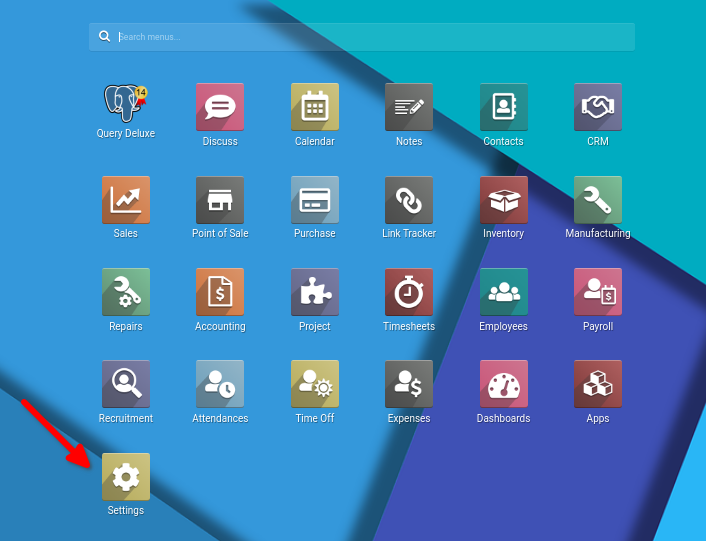Open the Manufacturing wrench icon
The height and width of the screenshot is (541, 706).
(x=598, y=199)
